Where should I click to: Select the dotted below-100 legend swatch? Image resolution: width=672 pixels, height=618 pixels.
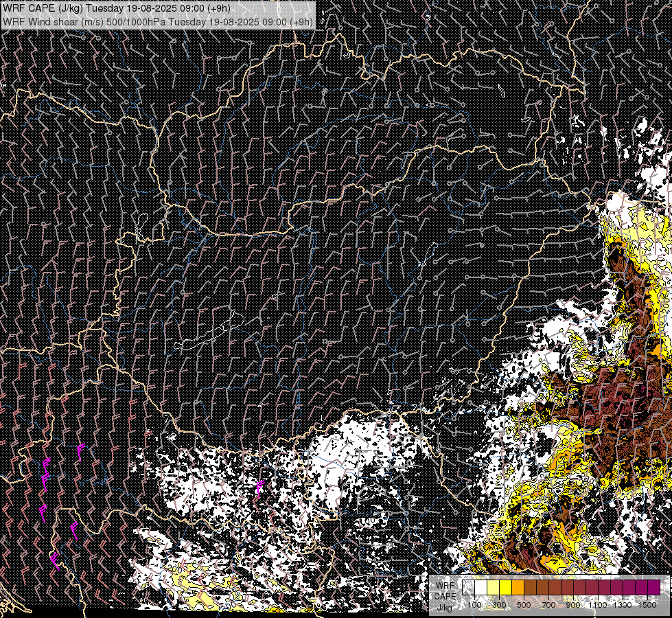pos(468,587)
